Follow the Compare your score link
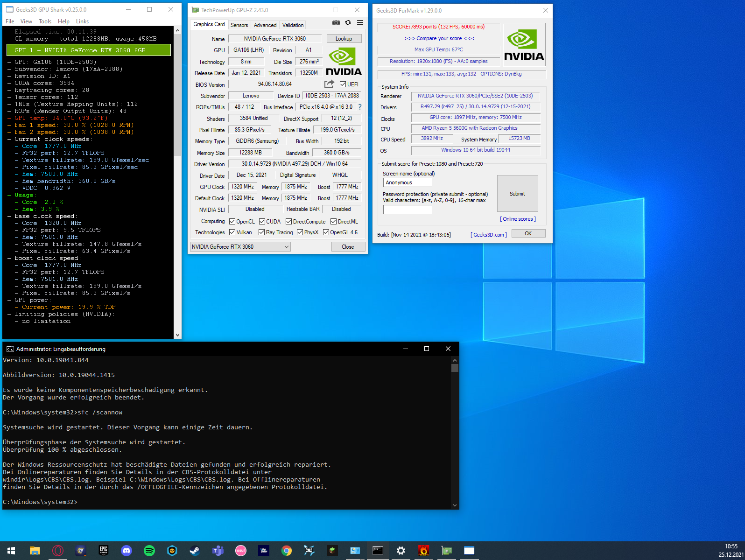This screenshot has width=745, height=560. pyautogui.click(x=439, y=38)
